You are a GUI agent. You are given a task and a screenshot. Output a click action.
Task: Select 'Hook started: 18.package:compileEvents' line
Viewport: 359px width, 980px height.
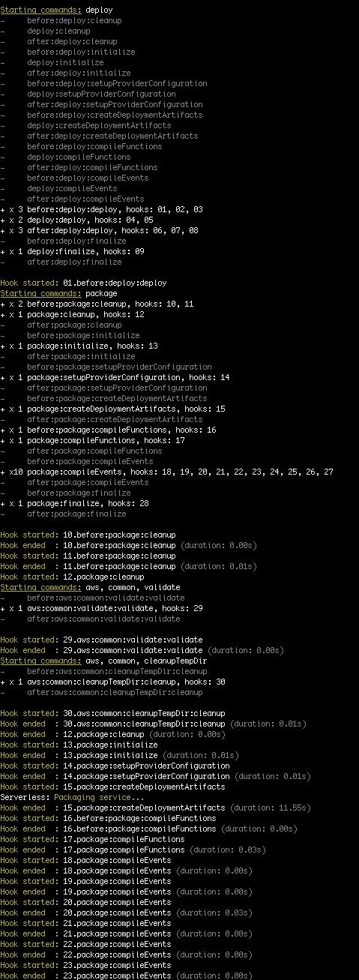pos(85,860)
